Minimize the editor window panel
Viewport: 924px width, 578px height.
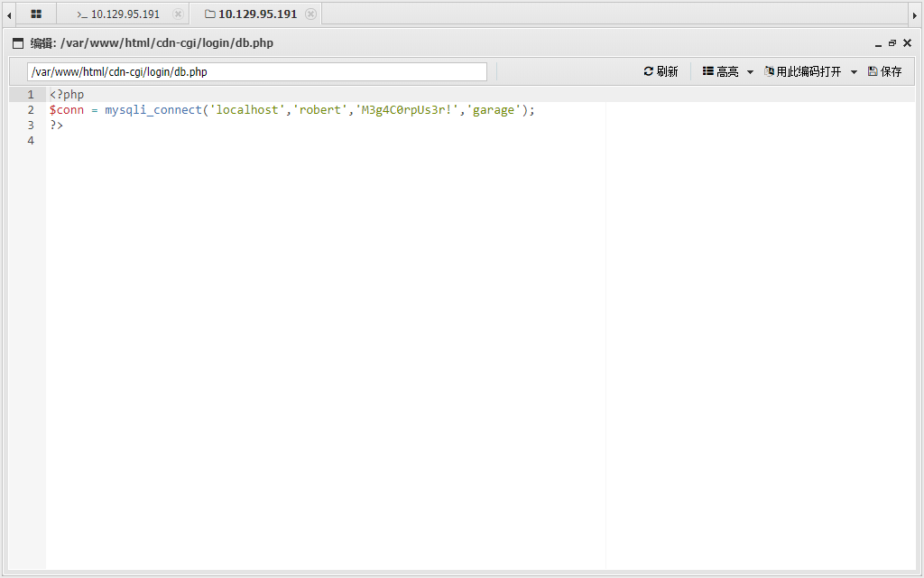tap(878, 43)
